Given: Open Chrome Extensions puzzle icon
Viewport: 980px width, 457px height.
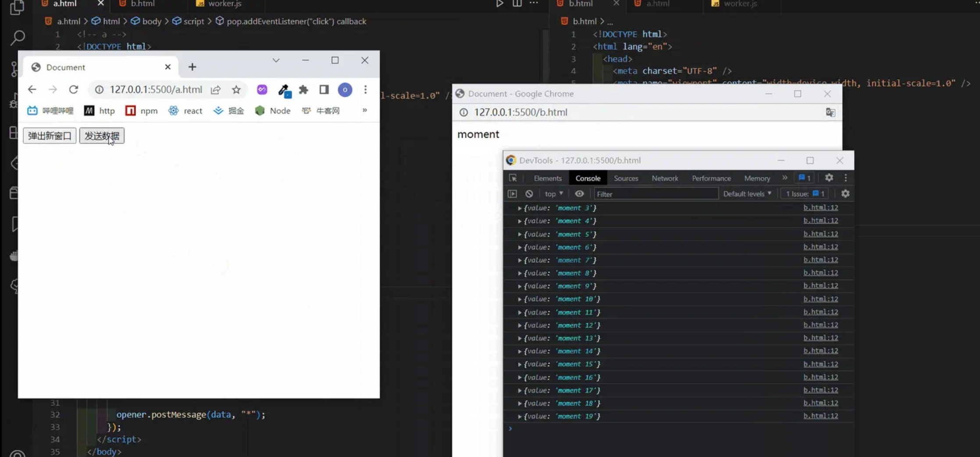Looking at the screenshot, I should (x=303, y=90).
